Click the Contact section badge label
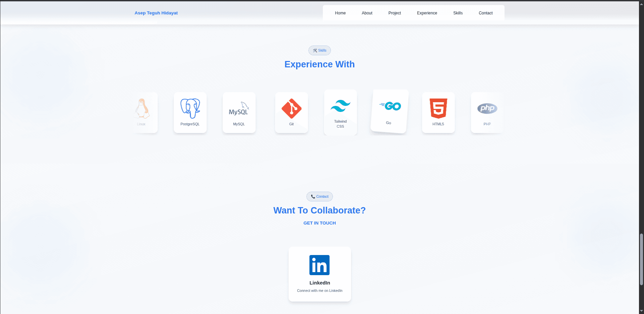644x314 pixels. coord(323,197)
